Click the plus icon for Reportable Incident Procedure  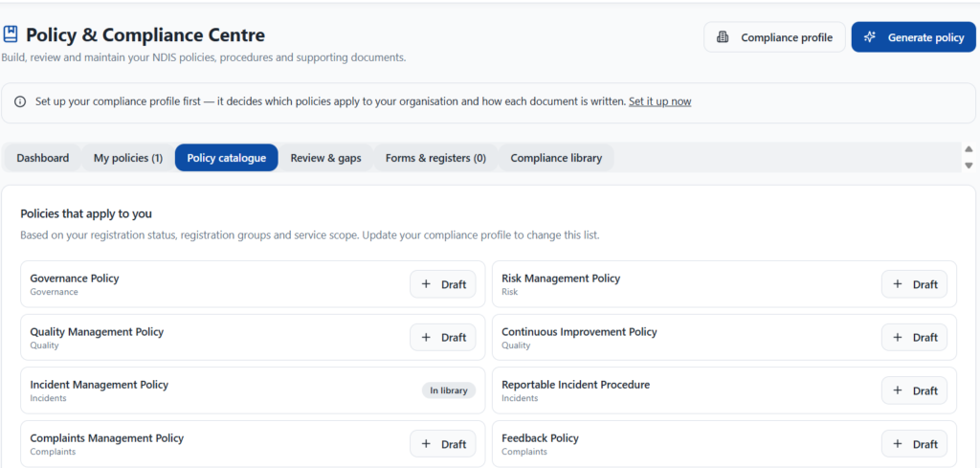[x=898, y=390]
